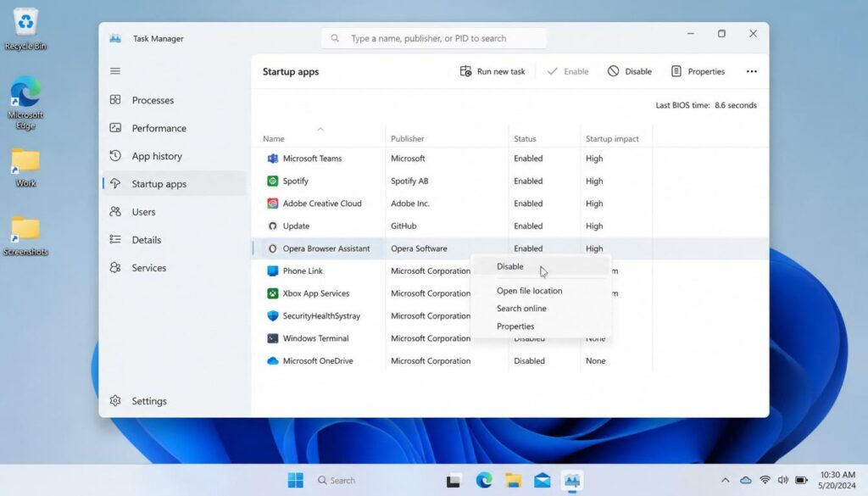This screenshot has width=868, height=496.
Task: Click Disabled status of Microsoft OneDrive
Action: (529, 361)
